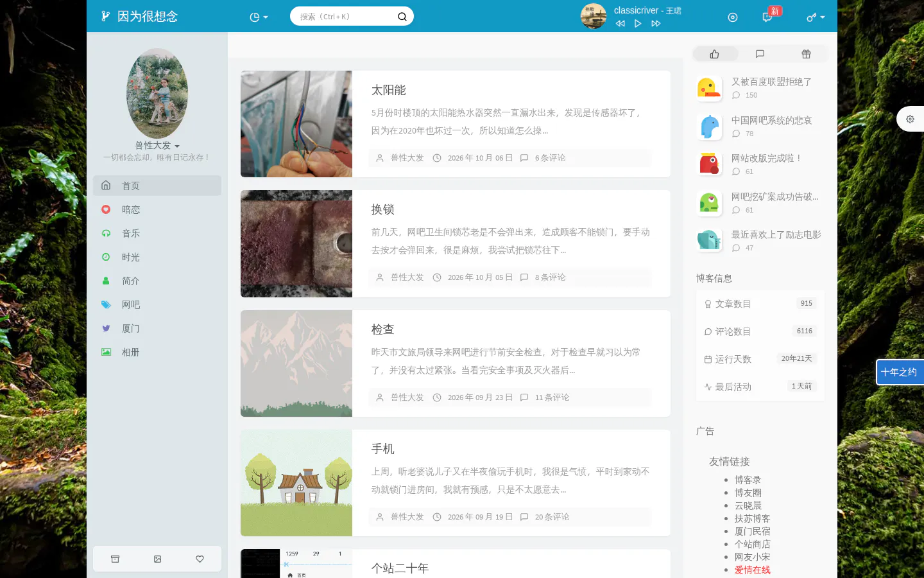Viewport: 924px width, 578px height.
Task: Open the 博客录 friend link
Action: click(748, 480)
